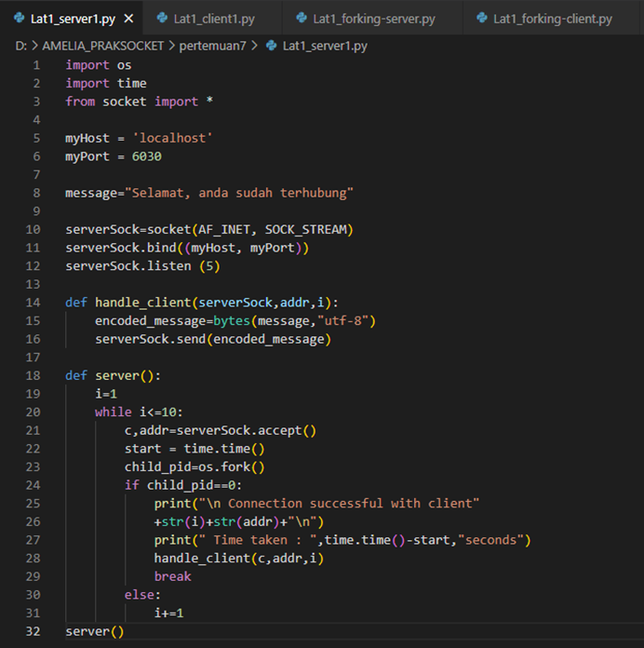
Task: Click 'def handle_client' function definition
Action: point(202,303)
